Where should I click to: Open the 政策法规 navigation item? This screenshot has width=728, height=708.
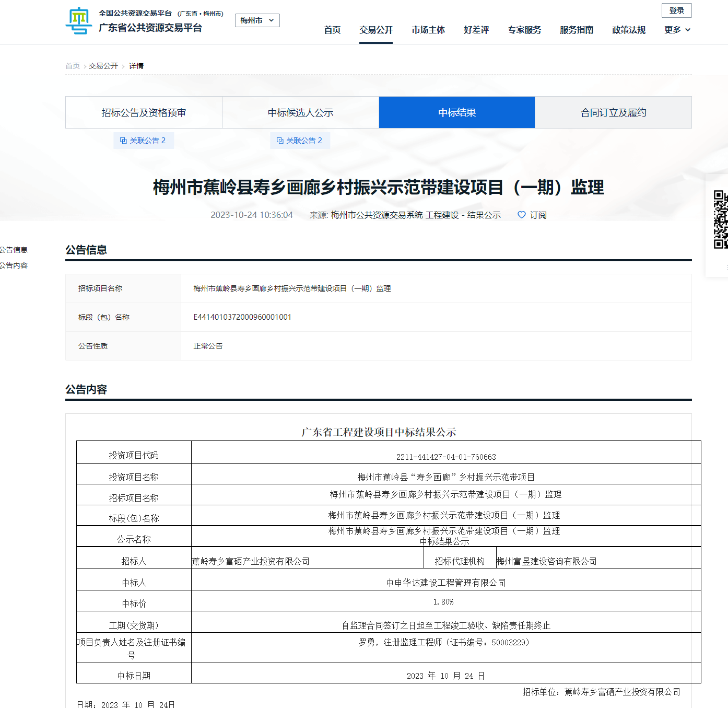pos(628,30)
